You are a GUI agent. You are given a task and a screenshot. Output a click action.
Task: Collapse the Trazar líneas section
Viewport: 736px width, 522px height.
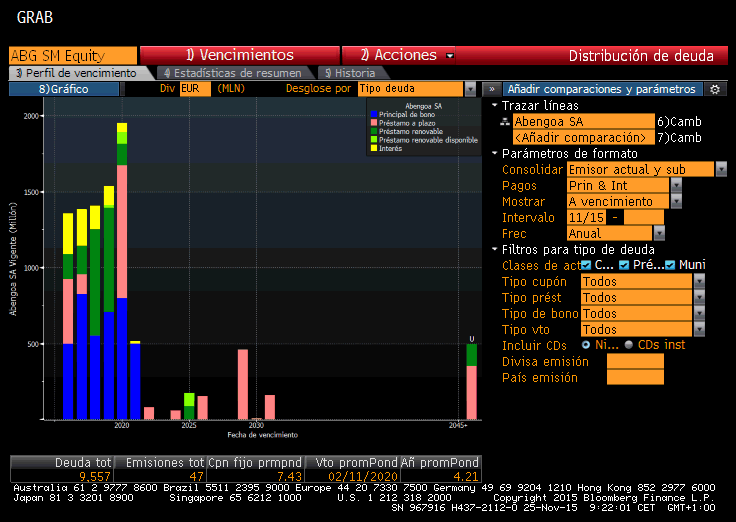pyautogui.click(x=495, y=105)
